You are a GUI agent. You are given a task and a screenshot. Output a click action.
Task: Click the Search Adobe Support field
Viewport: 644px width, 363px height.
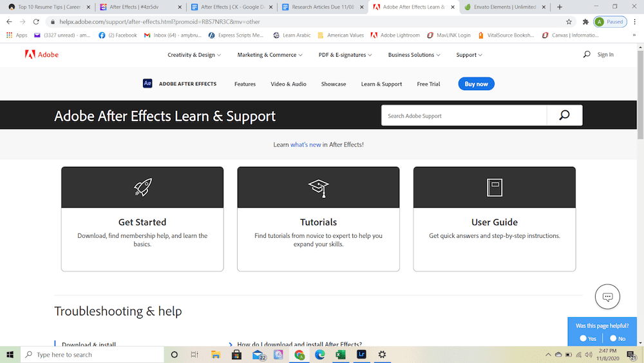464,115
